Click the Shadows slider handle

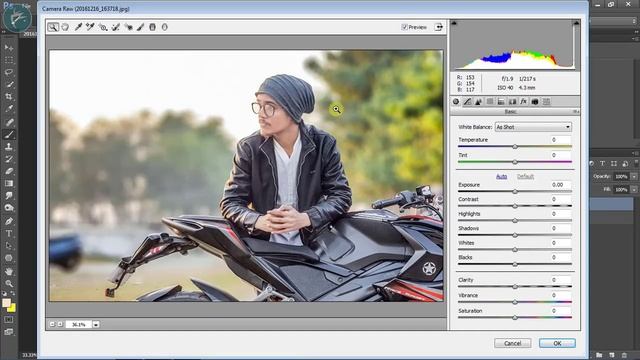515,235
